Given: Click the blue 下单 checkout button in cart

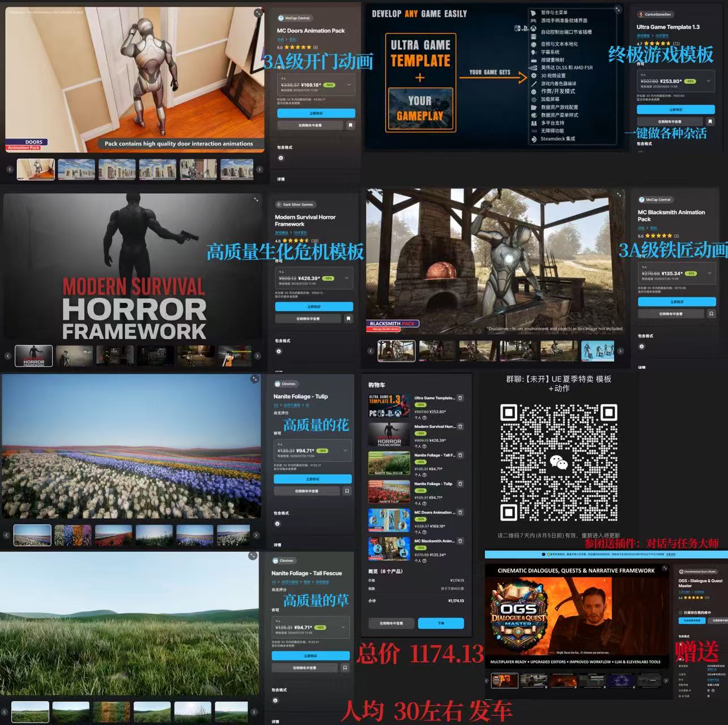Looking at the screenshot, I should (x=441, y=623).
